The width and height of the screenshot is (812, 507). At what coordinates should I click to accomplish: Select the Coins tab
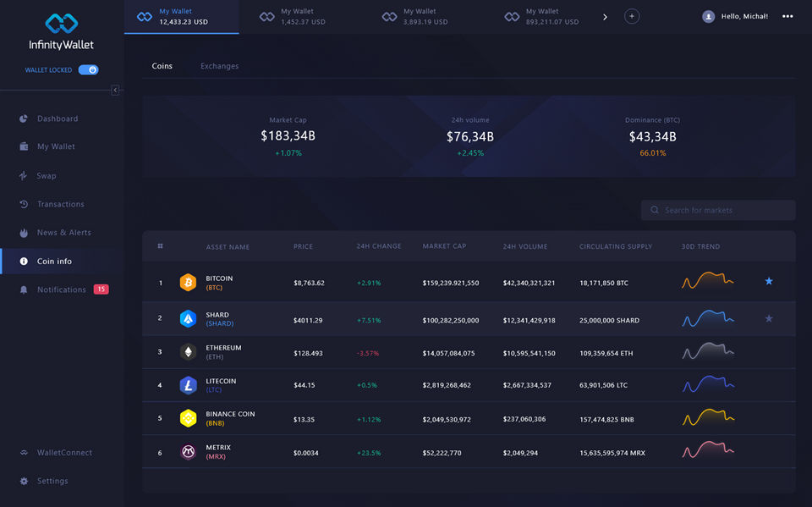[162, 66]
